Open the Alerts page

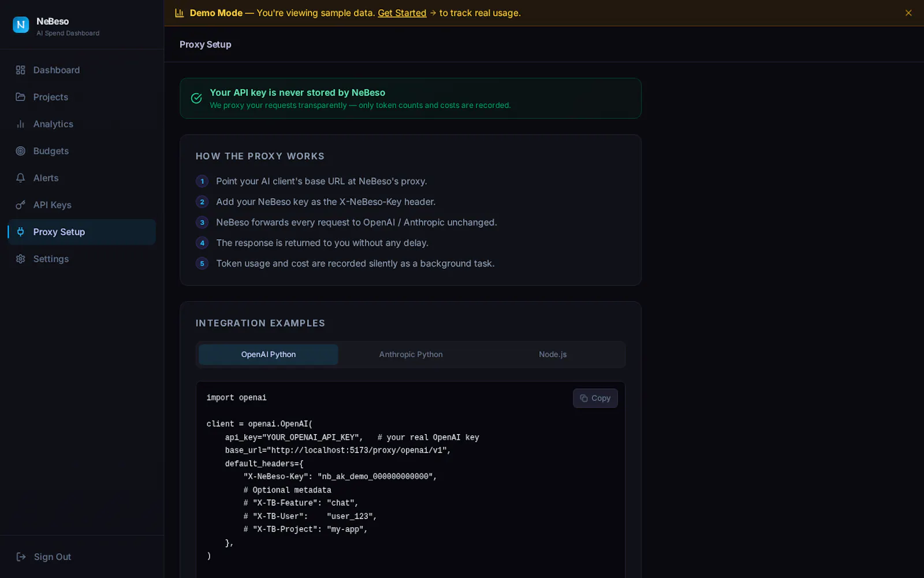tap(81, 178)
